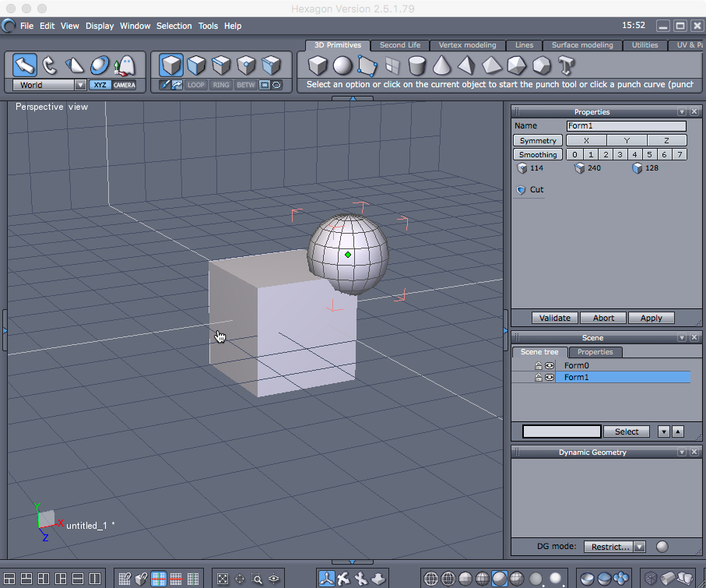
Task: Select the rotate manipulator tool
Action: click(50, 65)
